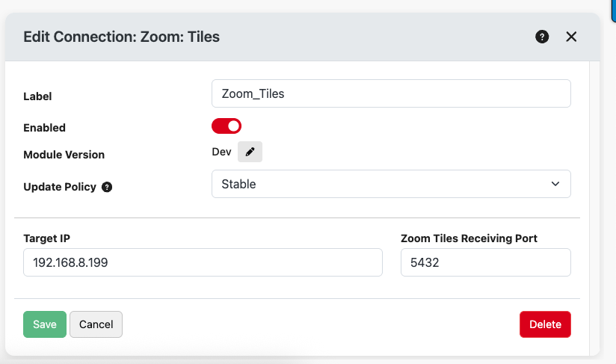Select the Zoom Tiles Receiving Port field
616x364 pixels.
pos(486,262)
